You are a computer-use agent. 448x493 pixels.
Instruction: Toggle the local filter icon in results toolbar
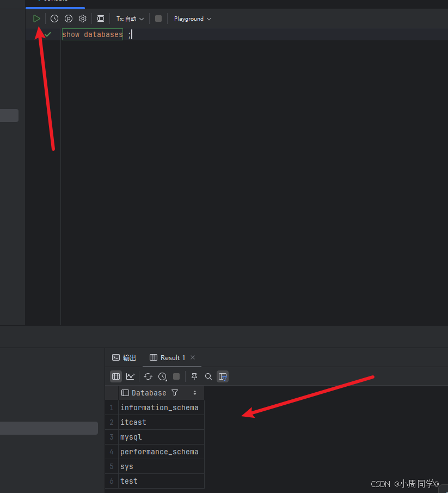point(223,376)
